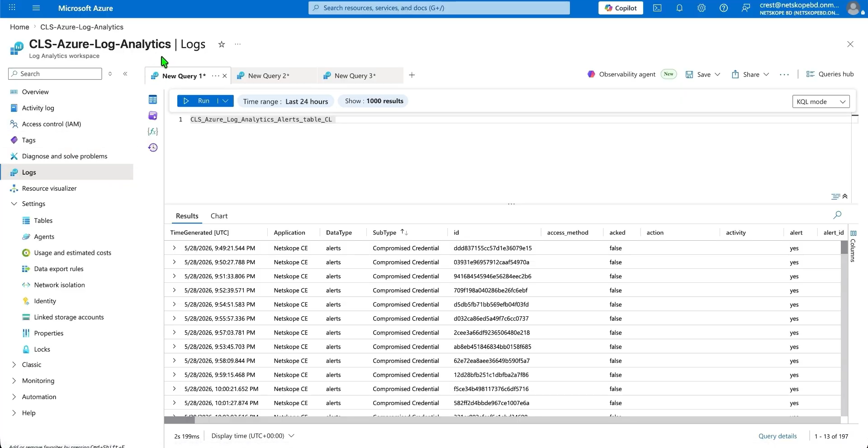Open the feedback icon in top bar
The width and height of the screenshot is (868, 448).
coord(746,8)
